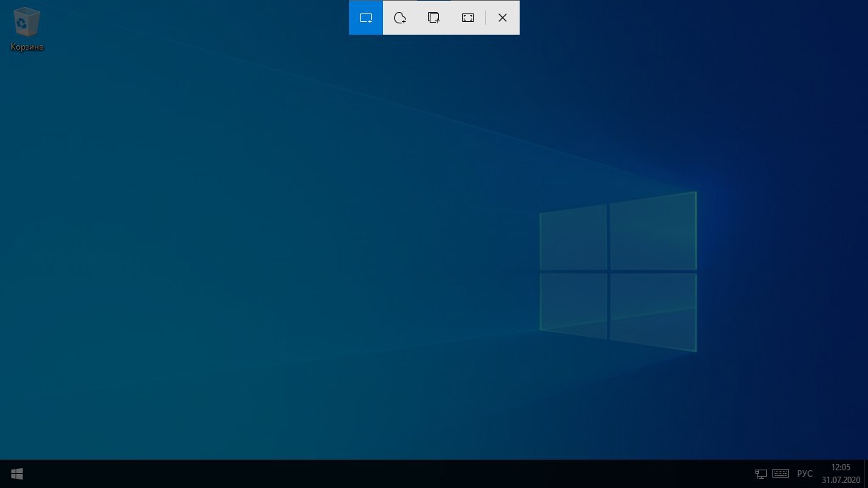The width and height of the screenshot is (868, 488).
Task: Choose the Freeform snip tool
Action: (x=400, y=18)
